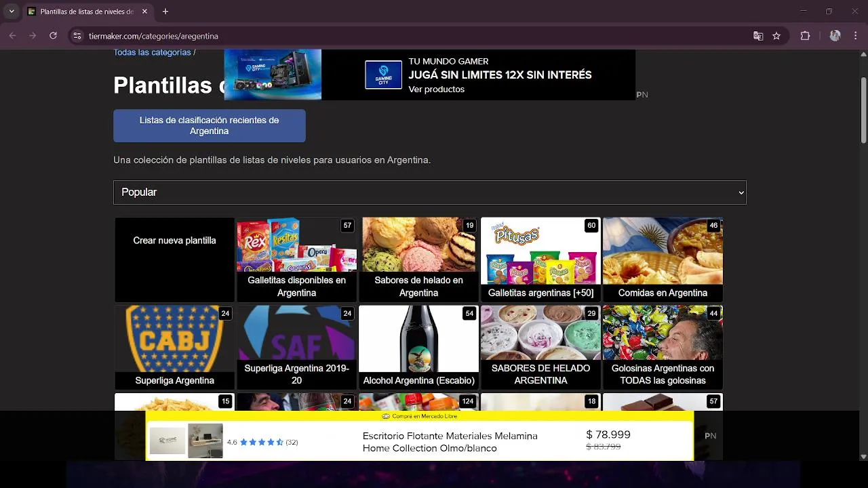Open Superliga Argentina CABJ template
This screenshot has width=868, height=488.
tap(174, 347)
